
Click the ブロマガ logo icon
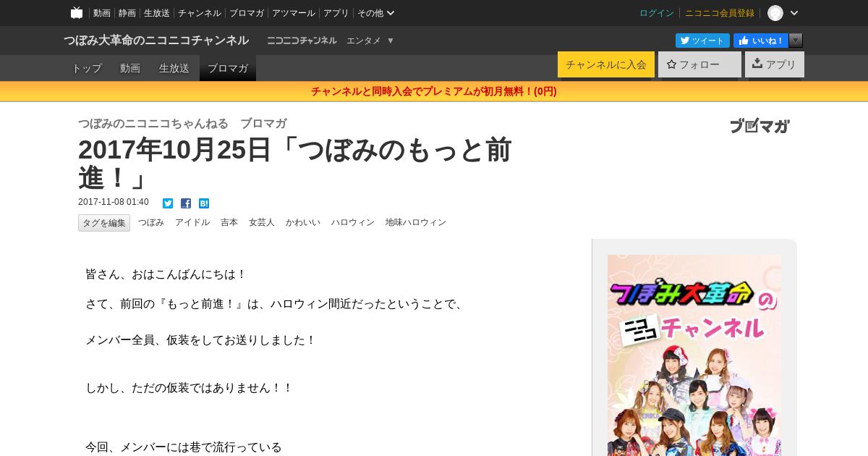[x=759, y=126]
